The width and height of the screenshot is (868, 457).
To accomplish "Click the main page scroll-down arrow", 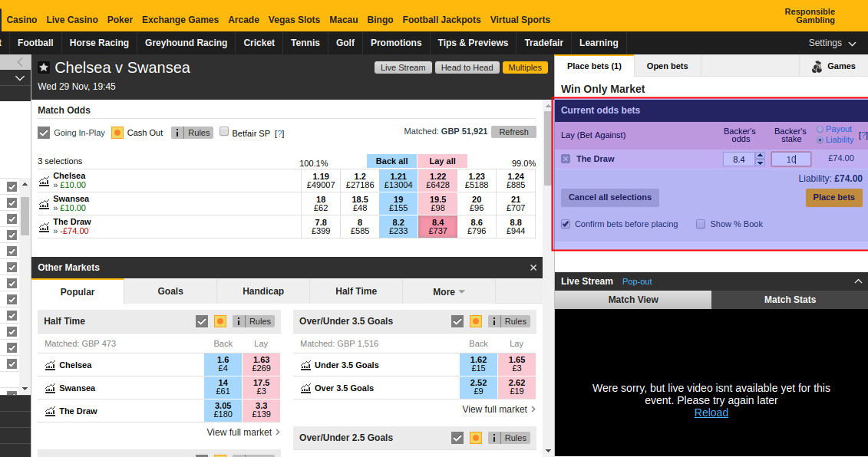I will (x=548, y=451).
